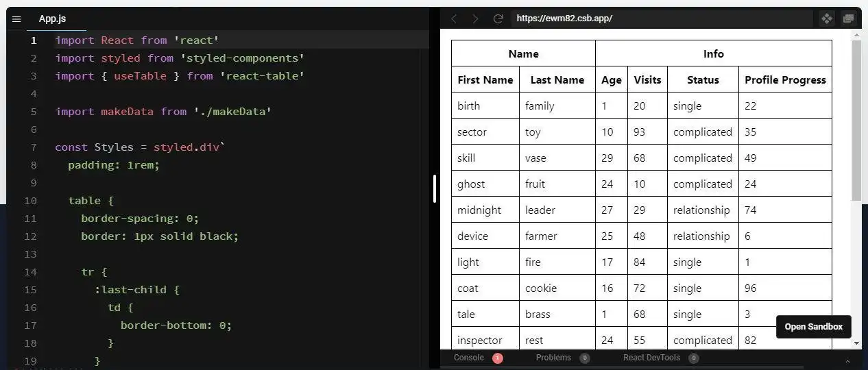Click the four-diamond icon beside the address bar
Image resolution: width=868 pixels, height=370 pixels.
click(827, 18)
